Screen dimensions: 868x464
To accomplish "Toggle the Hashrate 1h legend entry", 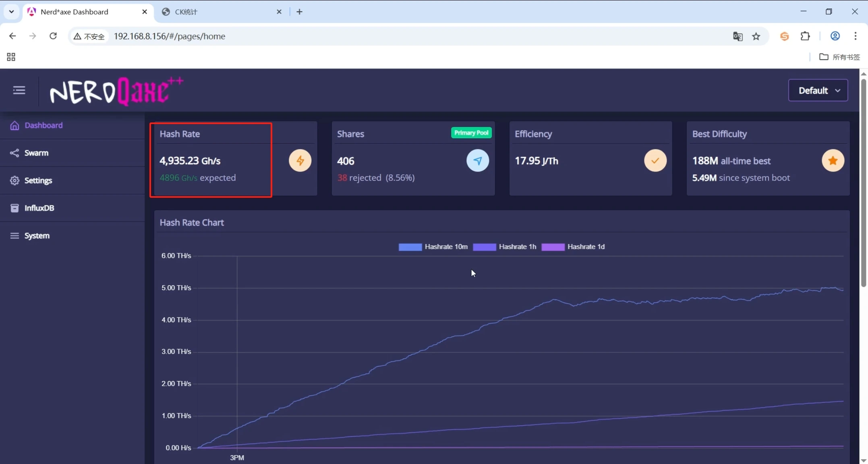I will (505, 246).
